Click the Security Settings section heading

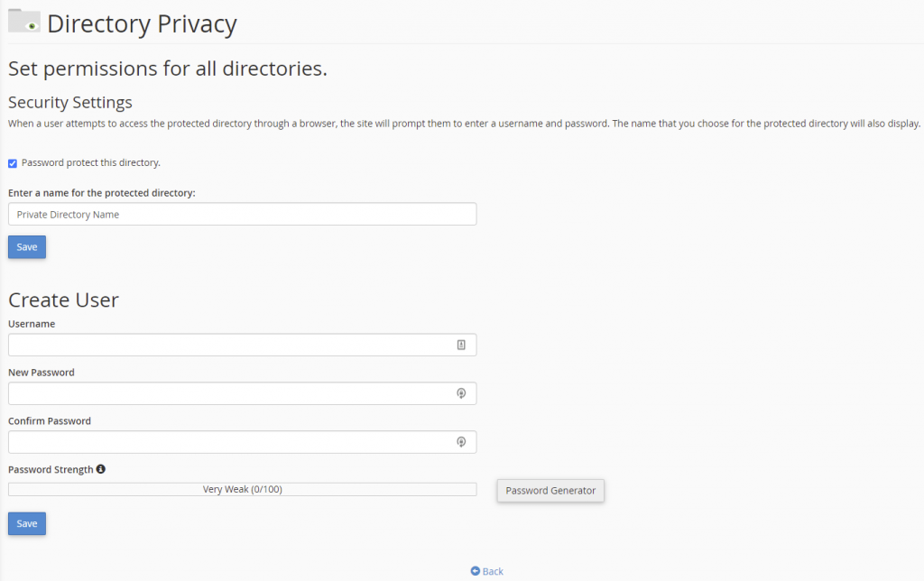click(69, 102)
